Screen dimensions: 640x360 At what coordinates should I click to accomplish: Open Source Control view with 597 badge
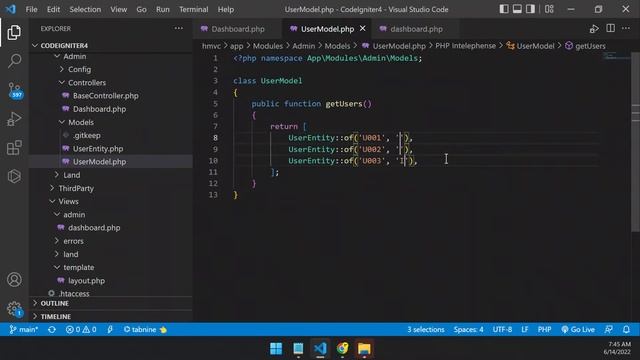pos(15,90)
